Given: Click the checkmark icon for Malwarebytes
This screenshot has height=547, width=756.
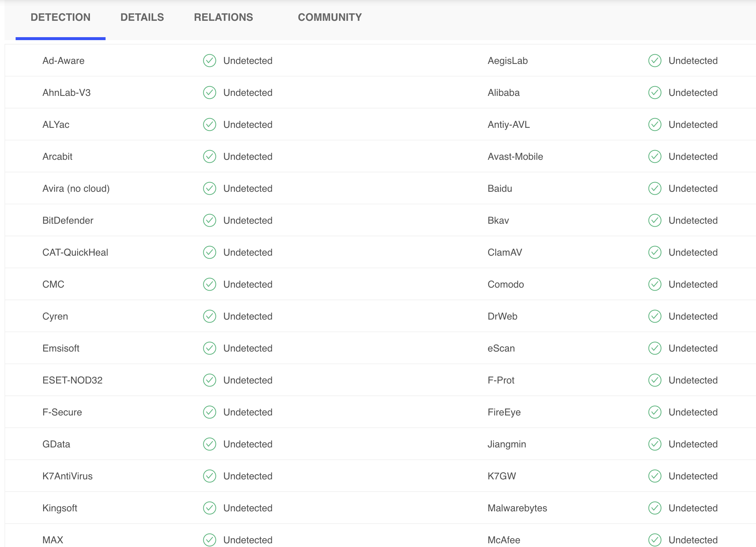Looking at the screenshot, I should tap(655, 508).
